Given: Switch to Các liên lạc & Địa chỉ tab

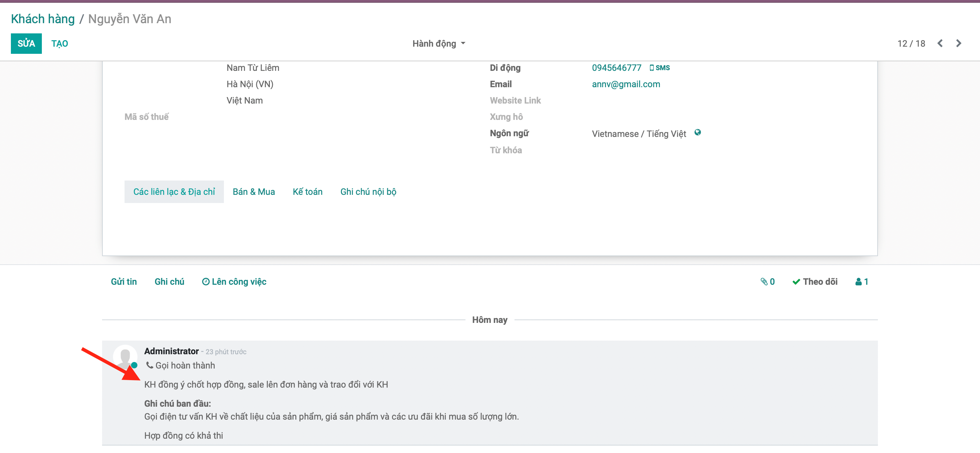Looking at the screenshot, I should tap(174, 192).
